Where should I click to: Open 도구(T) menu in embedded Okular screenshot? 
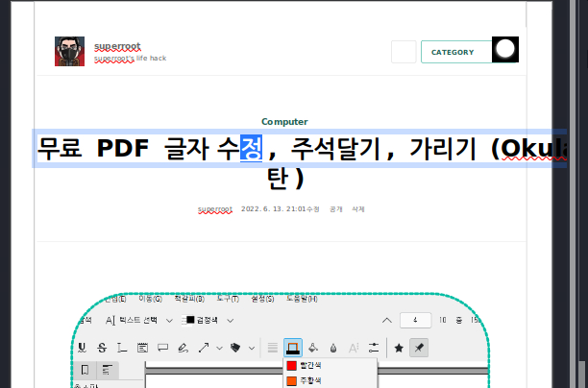228,299
